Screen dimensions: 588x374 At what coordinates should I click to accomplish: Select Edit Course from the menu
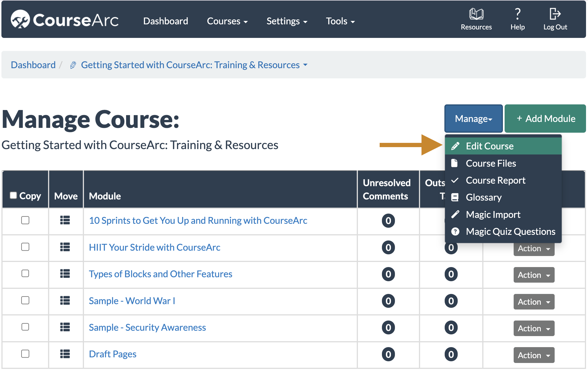[x=490, y=146]
